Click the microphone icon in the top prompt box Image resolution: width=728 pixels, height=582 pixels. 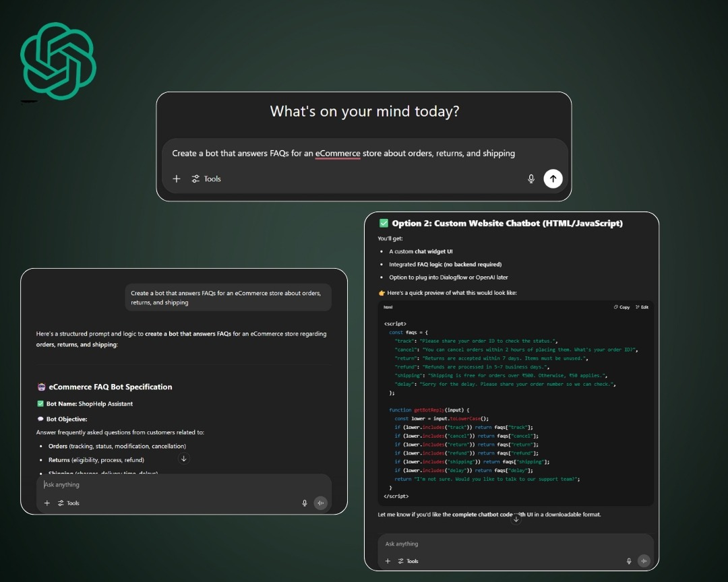pyautogui.click(x=531, y=179)
